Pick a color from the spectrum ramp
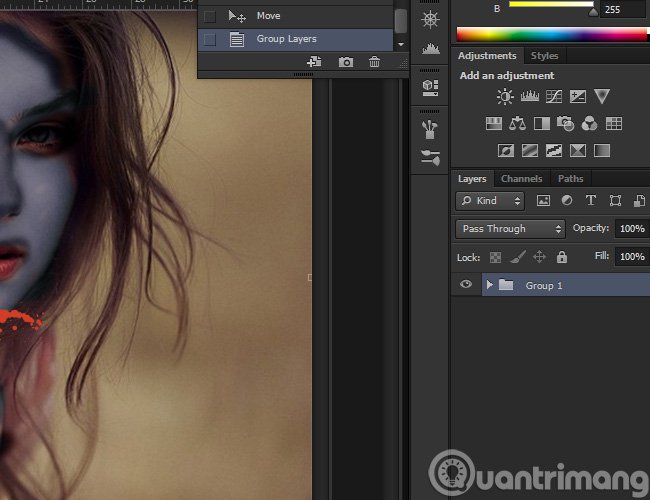Image resolution: width=650 pixels, height=500 pixels. (x=551, y=34)
